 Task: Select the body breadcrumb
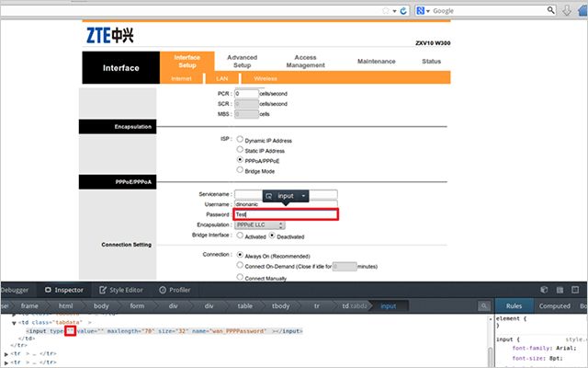point(101,306)
